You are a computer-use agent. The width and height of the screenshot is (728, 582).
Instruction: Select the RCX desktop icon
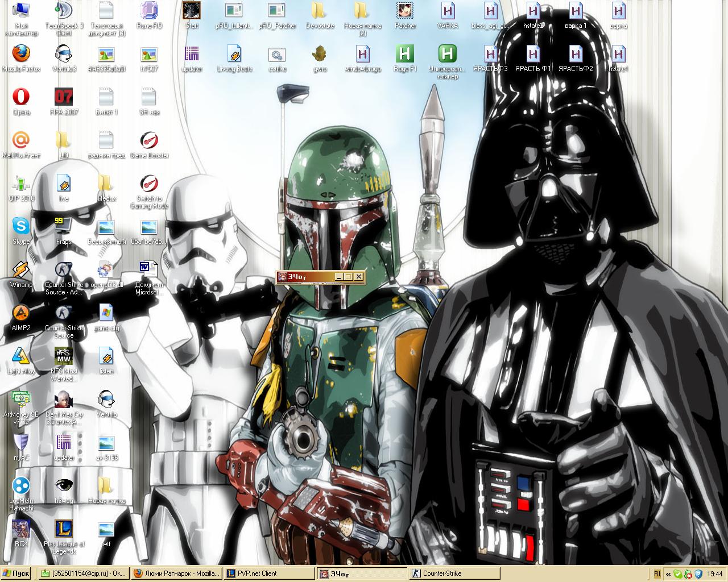(21, 534)
